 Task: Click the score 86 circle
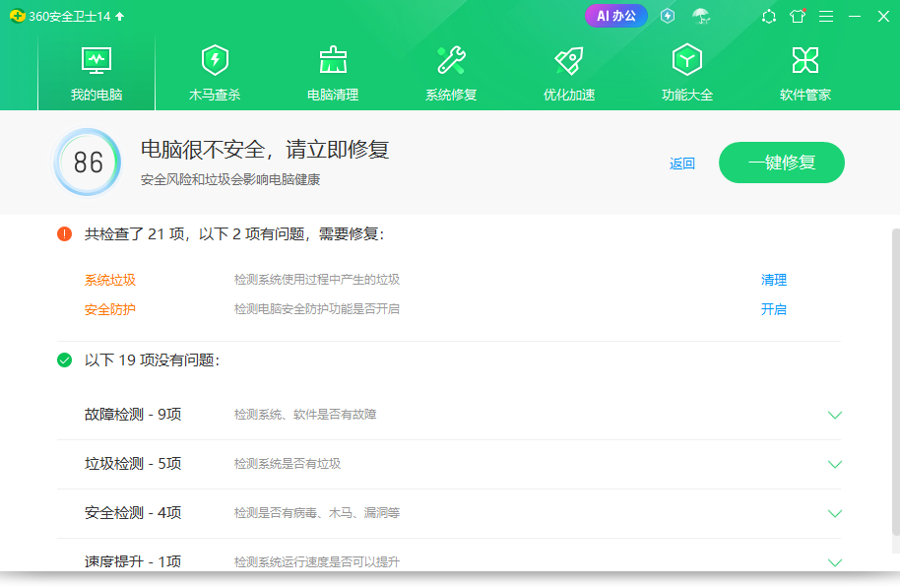88,163
